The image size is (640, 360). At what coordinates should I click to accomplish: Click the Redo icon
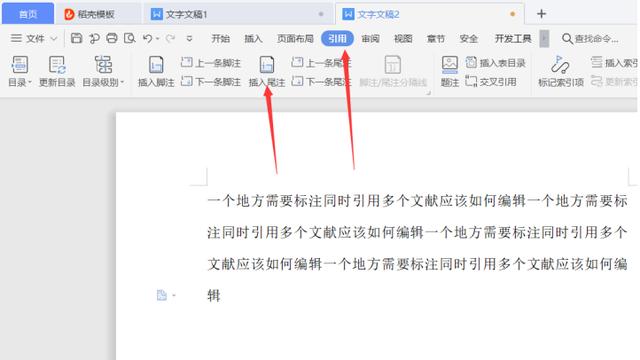pyautogui.click(x=170, y=38)
